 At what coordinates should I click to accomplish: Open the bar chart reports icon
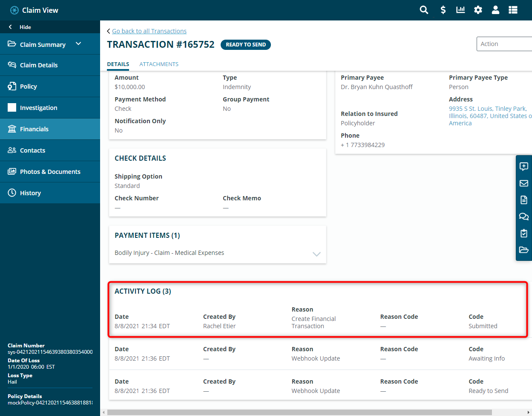[460, 10]
